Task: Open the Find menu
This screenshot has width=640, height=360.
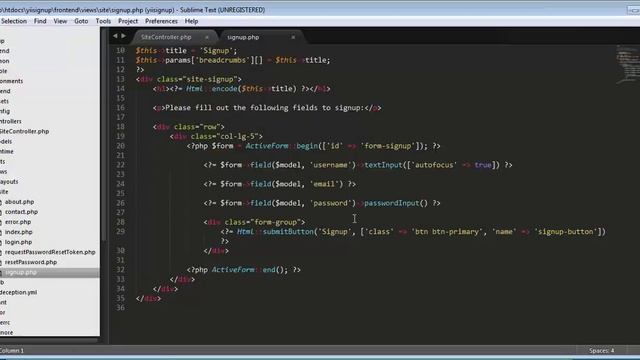Action: pos(40,21)
